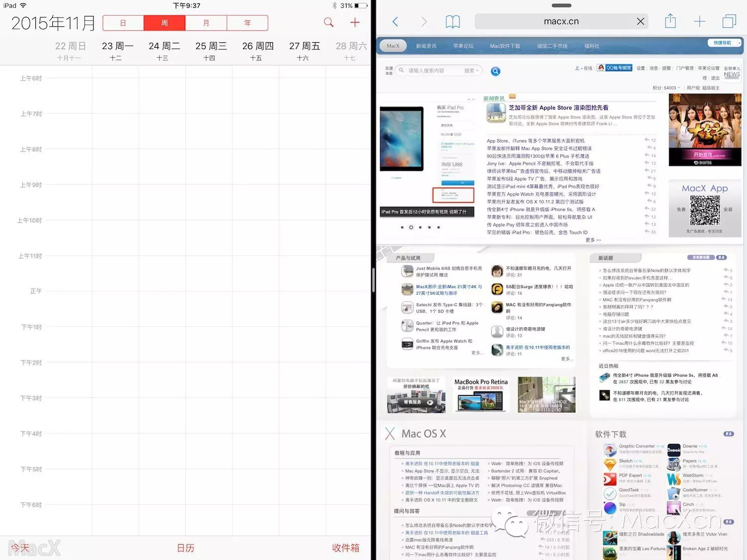Open WebStorm app icon
Image resolution: width=747 pixels, height=560 pixels.
674,479
